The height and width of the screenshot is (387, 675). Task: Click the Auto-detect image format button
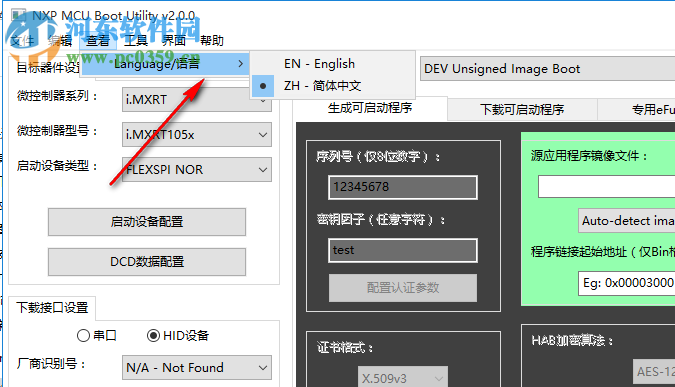(x=627, y=221)
